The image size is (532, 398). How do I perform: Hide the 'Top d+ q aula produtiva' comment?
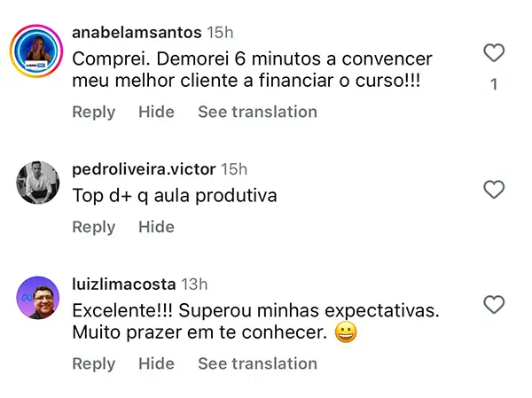tap(156, 227)
